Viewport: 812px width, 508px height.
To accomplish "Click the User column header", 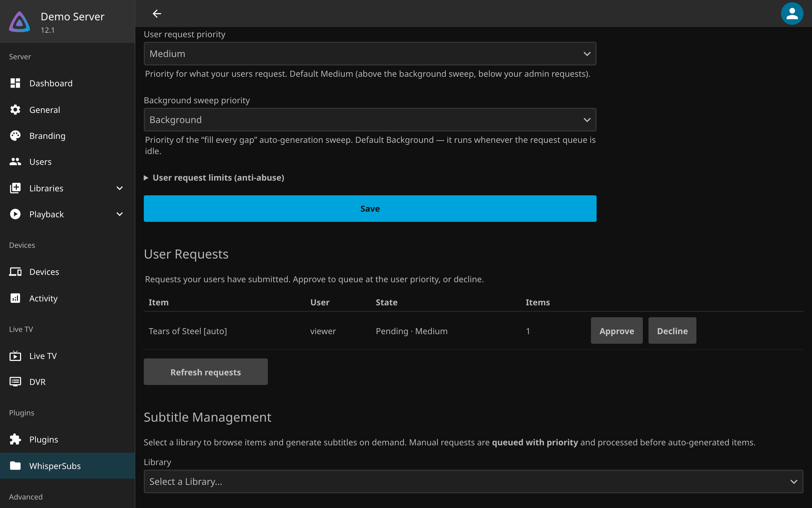I will tap(320, 302).
